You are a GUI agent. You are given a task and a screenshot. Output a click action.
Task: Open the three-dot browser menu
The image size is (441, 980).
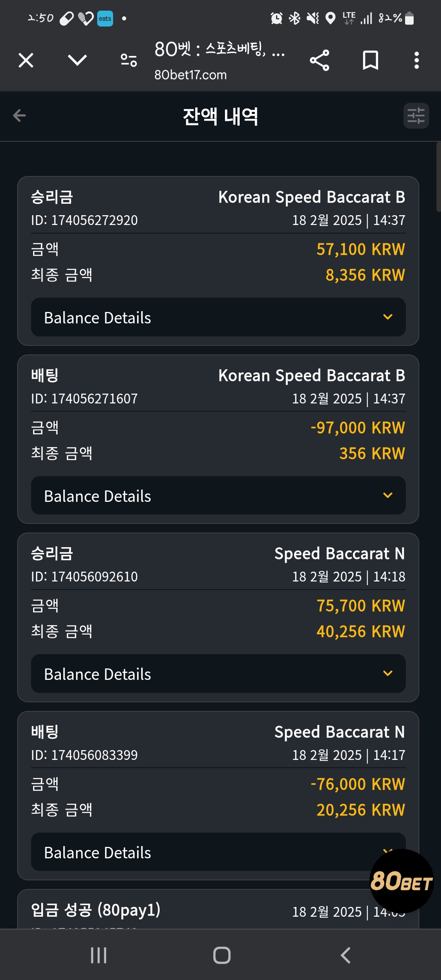coord(416,60)
